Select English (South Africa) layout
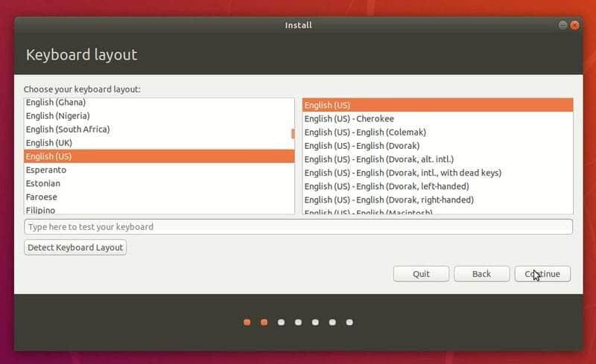 [68, 129]
